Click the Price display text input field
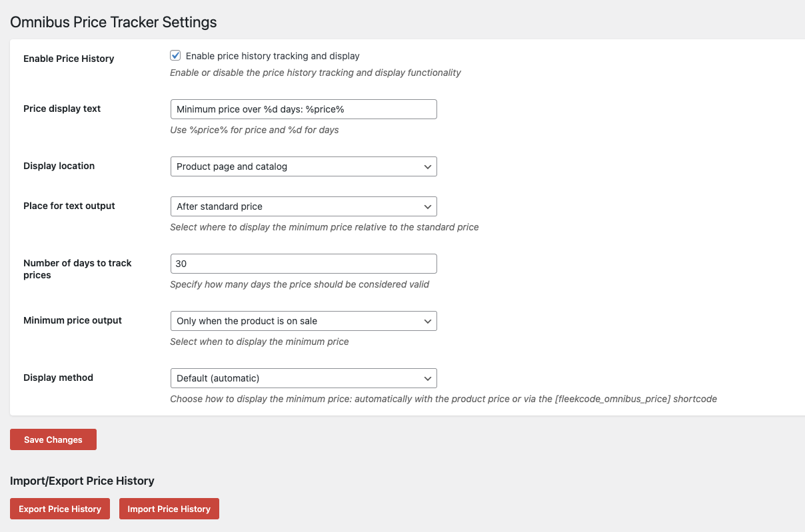Viewport: 805px width, 532px height. [303, 109]
